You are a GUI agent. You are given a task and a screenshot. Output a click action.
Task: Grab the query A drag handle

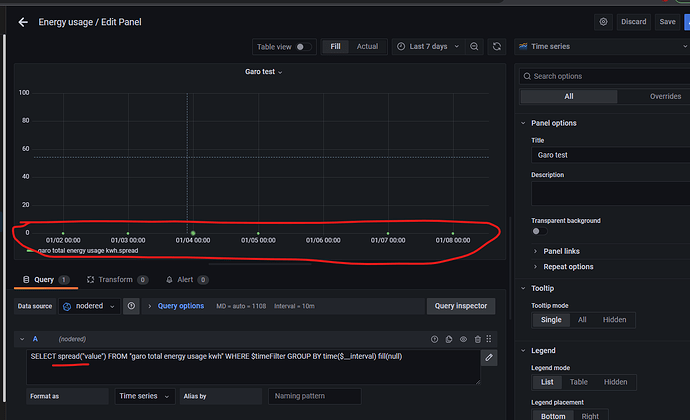tap(489, 339)
